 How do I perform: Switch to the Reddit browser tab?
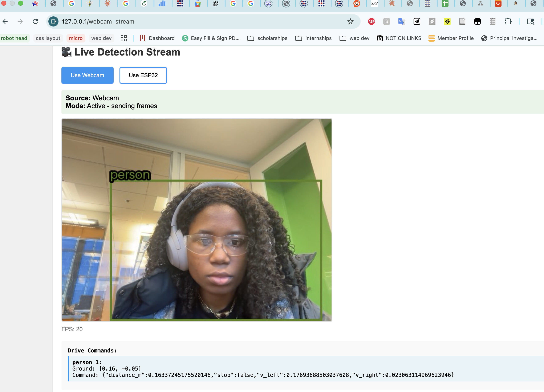[357, 4]
